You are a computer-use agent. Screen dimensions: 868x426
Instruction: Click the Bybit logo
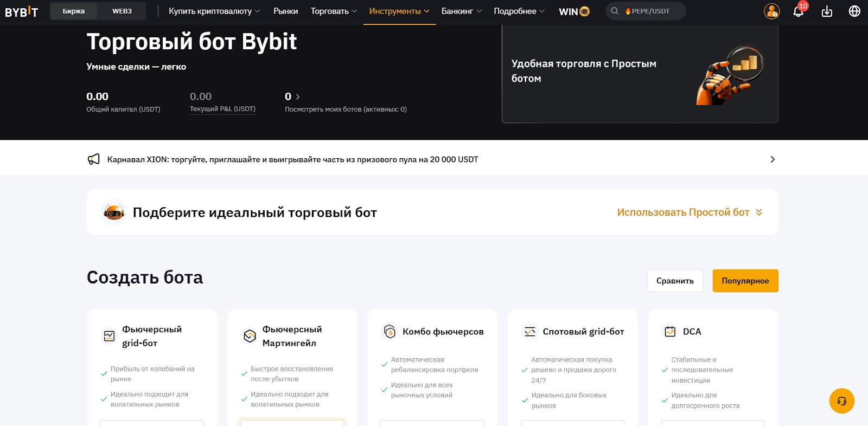[x=22, y=11]
